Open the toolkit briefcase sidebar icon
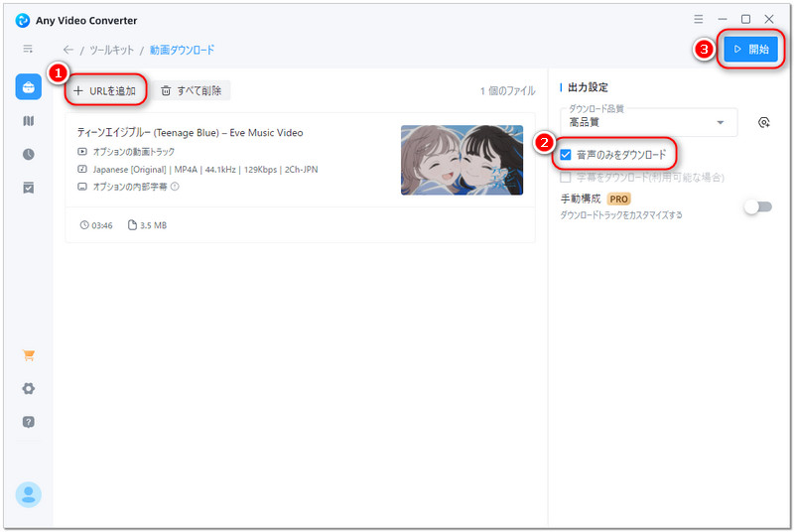Viewport: 794px width, 532px height. tap(29, 87)
